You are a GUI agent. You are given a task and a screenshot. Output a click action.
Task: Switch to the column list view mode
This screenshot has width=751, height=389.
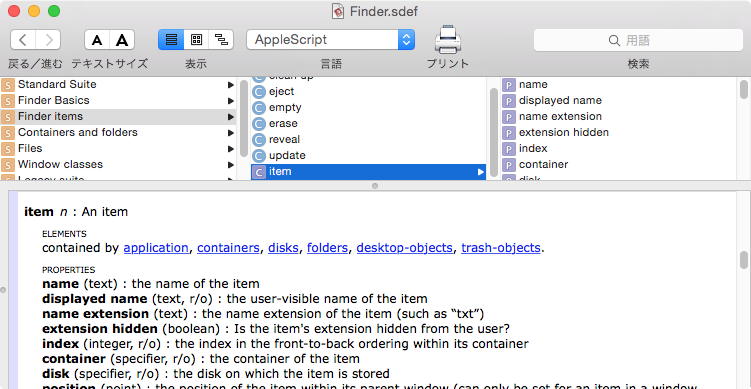coord(171,40)
